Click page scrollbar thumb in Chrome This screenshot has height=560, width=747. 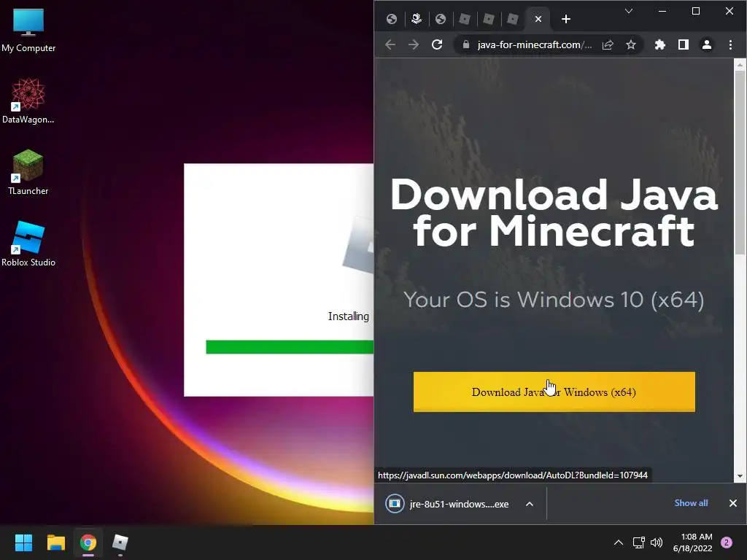click(x=740, y=163)
